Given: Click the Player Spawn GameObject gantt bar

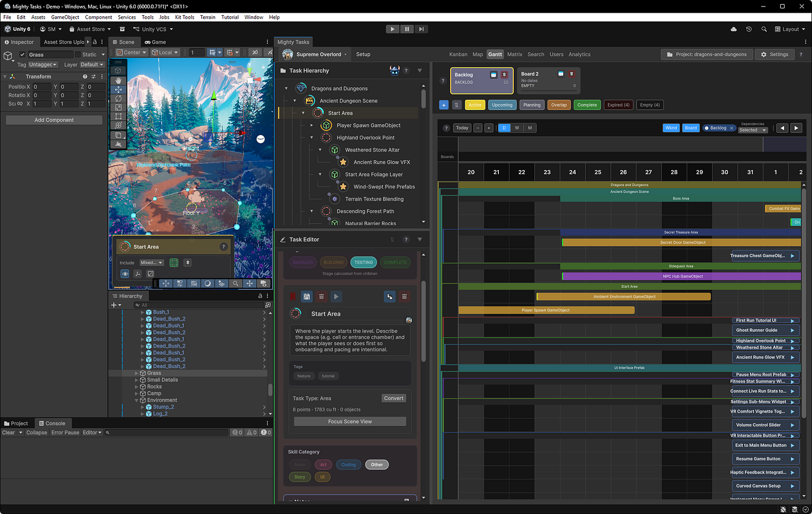Looking at the screenshot, I should coord(546,310).
